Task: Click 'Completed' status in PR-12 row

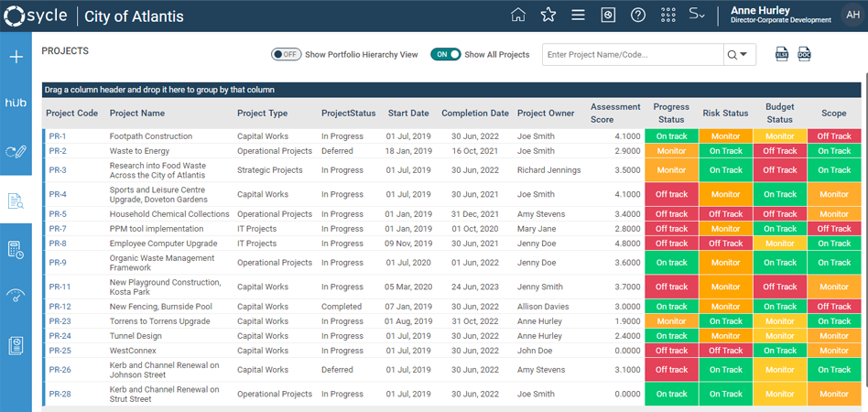Action: click(x=342, y=307)
